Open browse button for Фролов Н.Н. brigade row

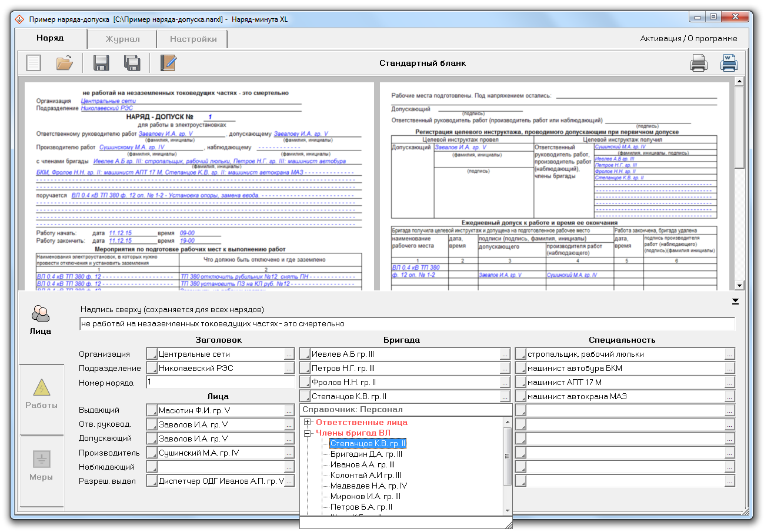click(x=505, y=383)
